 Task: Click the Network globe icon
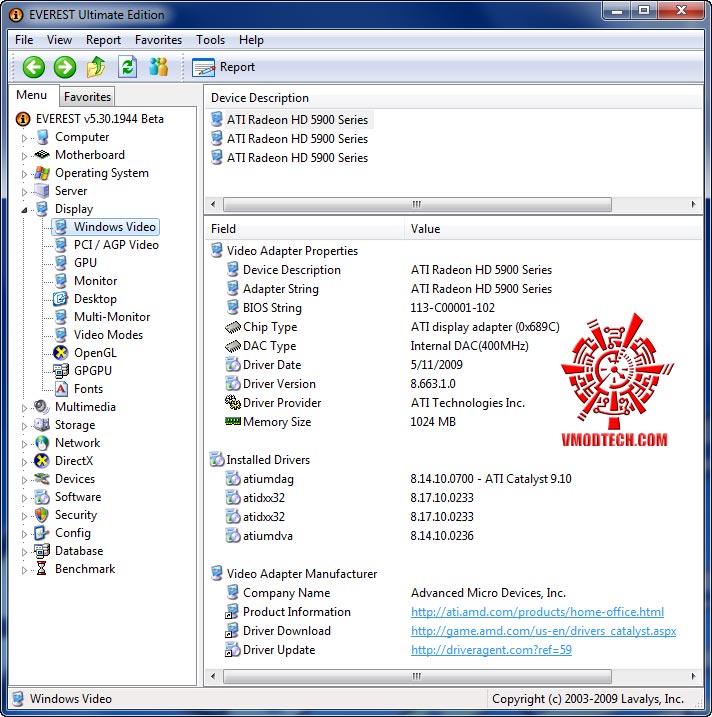[x=42, y=443]
